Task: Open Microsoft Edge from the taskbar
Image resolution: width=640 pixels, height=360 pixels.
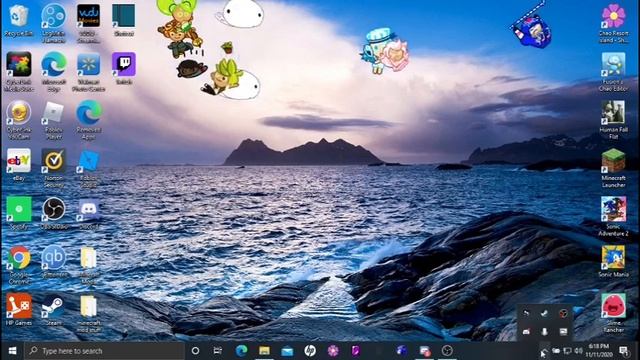Action: 241,351
